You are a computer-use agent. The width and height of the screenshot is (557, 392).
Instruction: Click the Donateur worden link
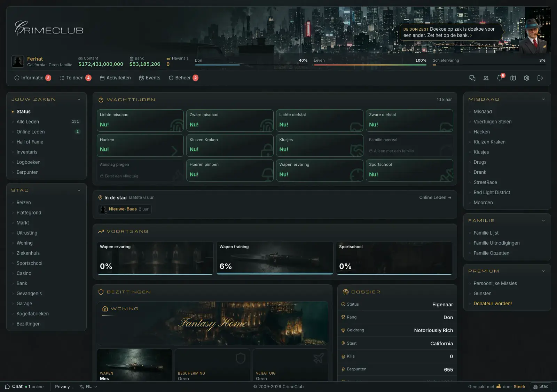[x=493, y=304]
